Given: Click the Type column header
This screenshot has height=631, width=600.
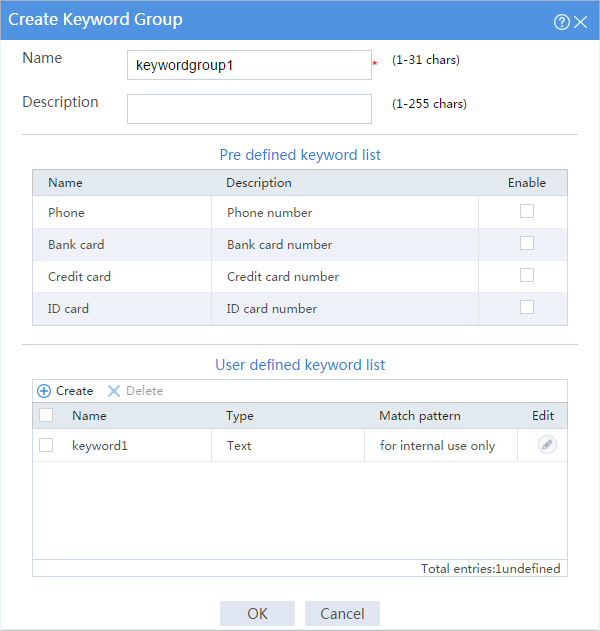Looking at the screenshot, I should pos(239,416).
